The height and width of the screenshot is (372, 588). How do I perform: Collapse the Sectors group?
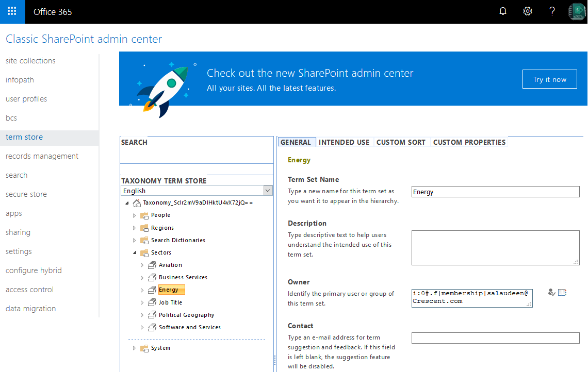[x=135, y=253]
